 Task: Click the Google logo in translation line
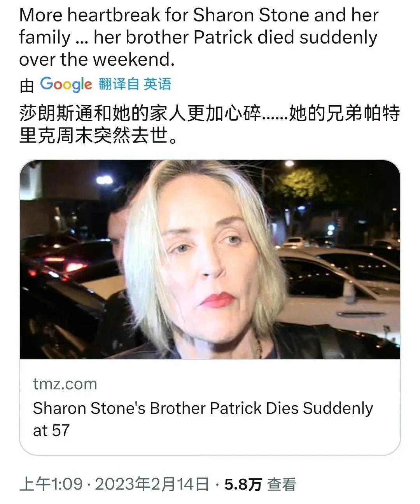(x=66, y=84)
